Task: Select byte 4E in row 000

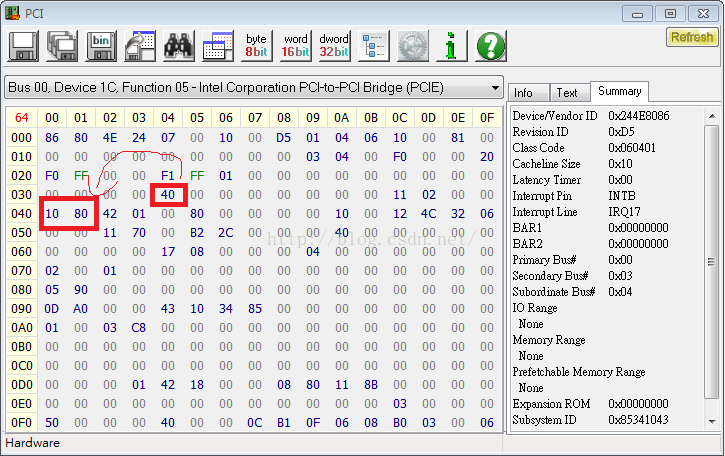Action: [110, 138]
